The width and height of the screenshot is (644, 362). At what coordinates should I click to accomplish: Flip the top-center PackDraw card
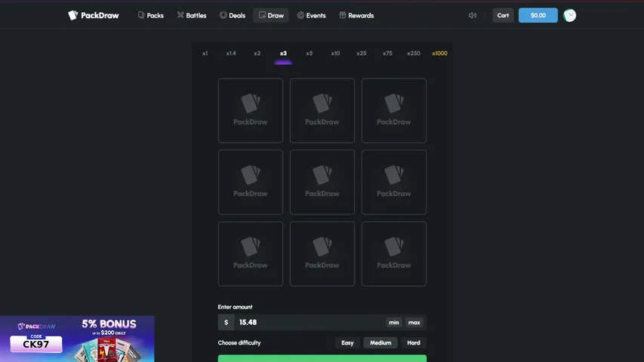[x=322, y=110]
